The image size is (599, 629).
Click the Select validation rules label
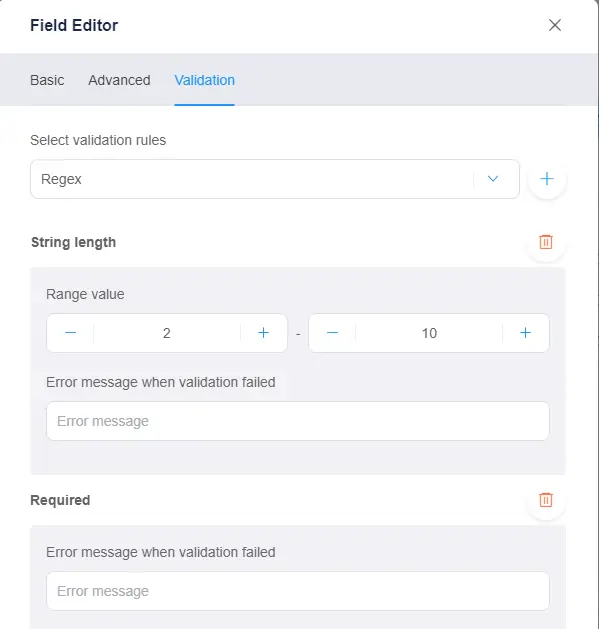98,140
